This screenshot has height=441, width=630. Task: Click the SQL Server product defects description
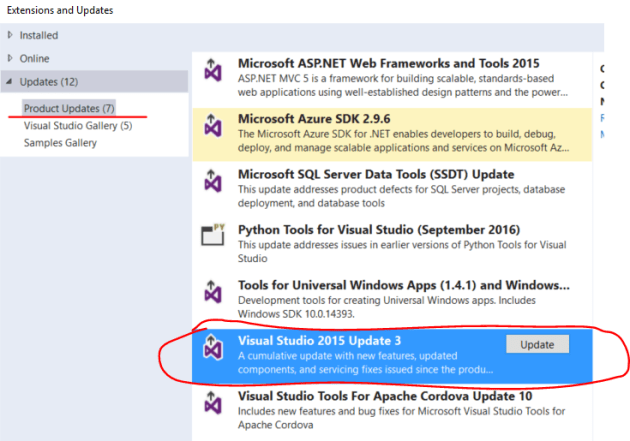(x=401, y=196)
